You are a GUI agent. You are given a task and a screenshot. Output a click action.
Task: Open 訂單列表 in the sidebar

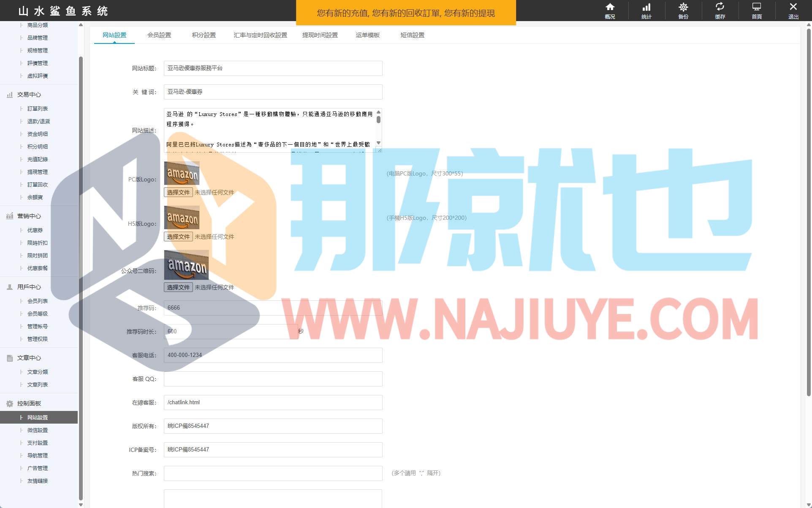37,109
